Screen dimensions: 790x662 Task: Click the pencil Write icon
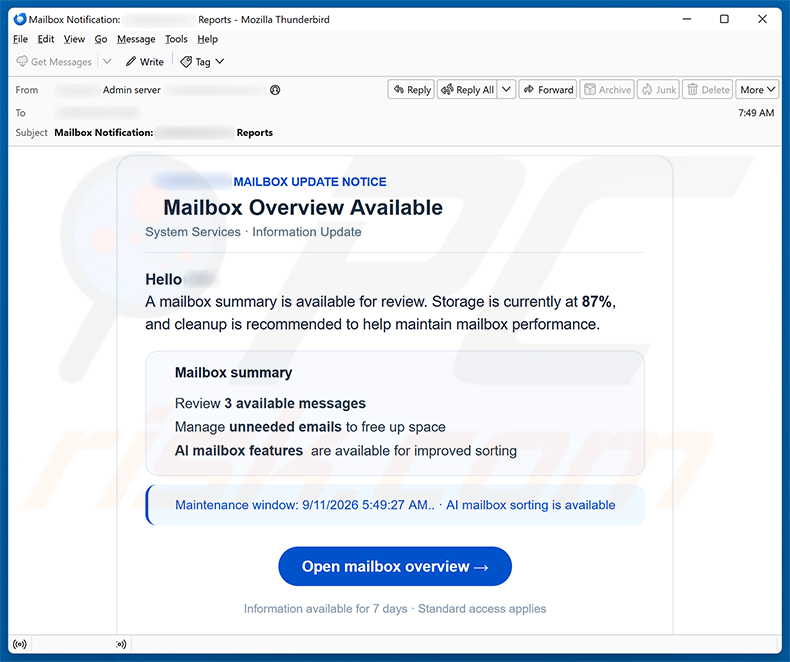click(x=131, y=61)
